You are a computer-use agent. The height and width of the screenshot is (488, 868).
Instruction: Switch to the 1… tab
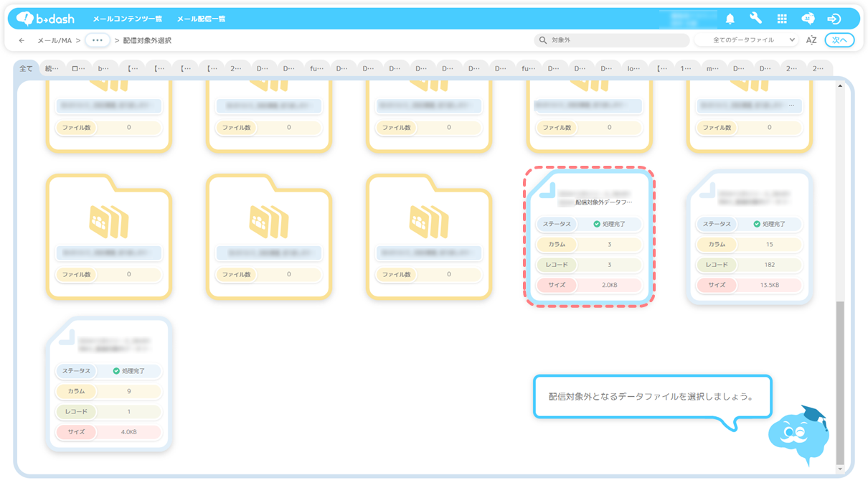coord(686,68)
